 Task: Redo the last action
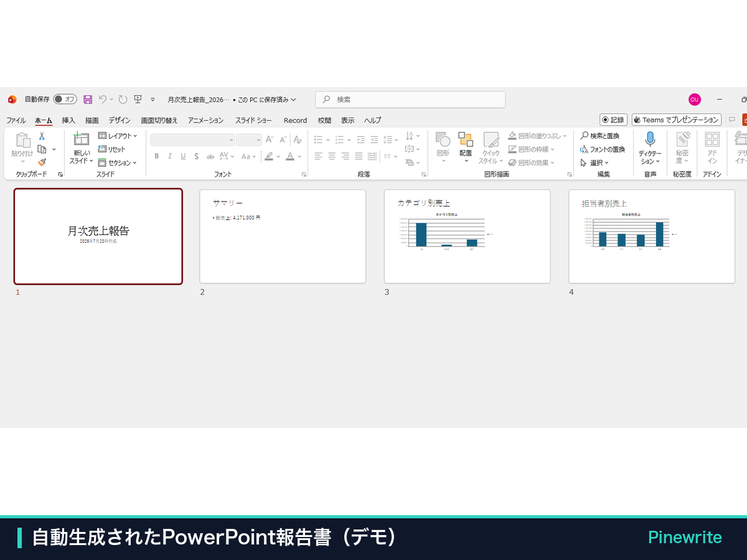(123, 100)
